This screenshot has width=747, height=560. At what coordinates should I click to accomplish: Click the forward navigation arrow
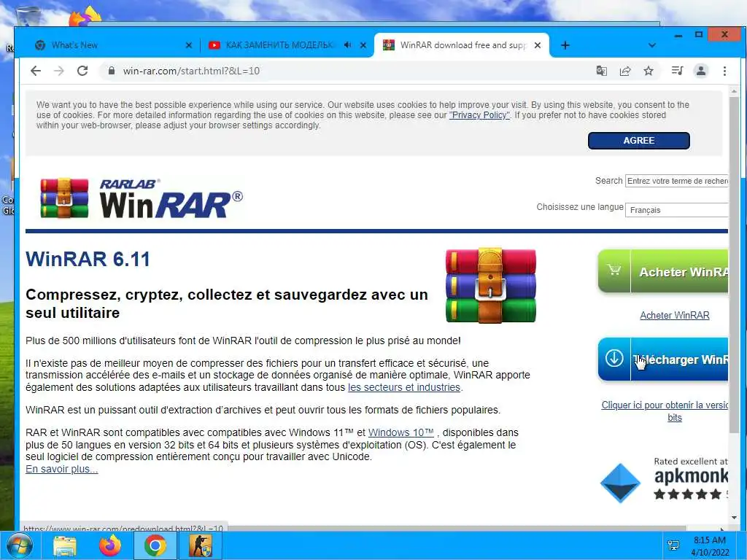pos(58,71)
